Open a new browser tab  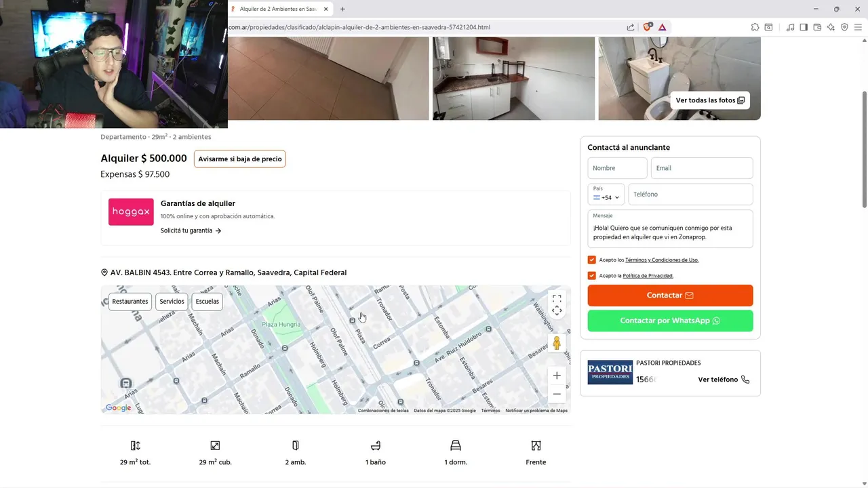coord(342,9)
